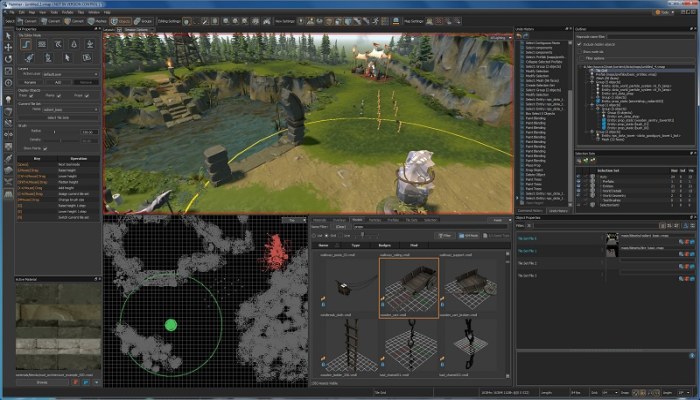Screen dimensions: 700x400
Task: Open the Active Layer dropdown
Action: pyautogui.click(x=71, y=73)
